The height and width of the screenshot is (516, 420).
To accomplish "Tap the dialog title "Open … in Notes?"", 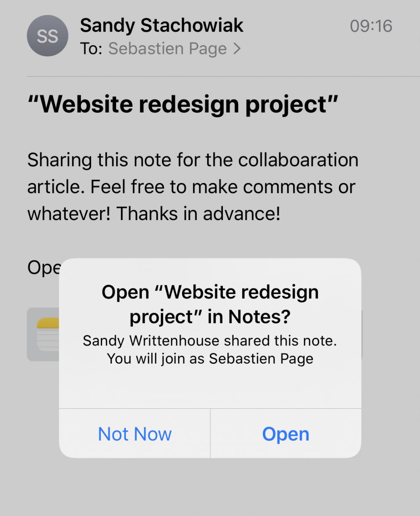I will point(210,304).
